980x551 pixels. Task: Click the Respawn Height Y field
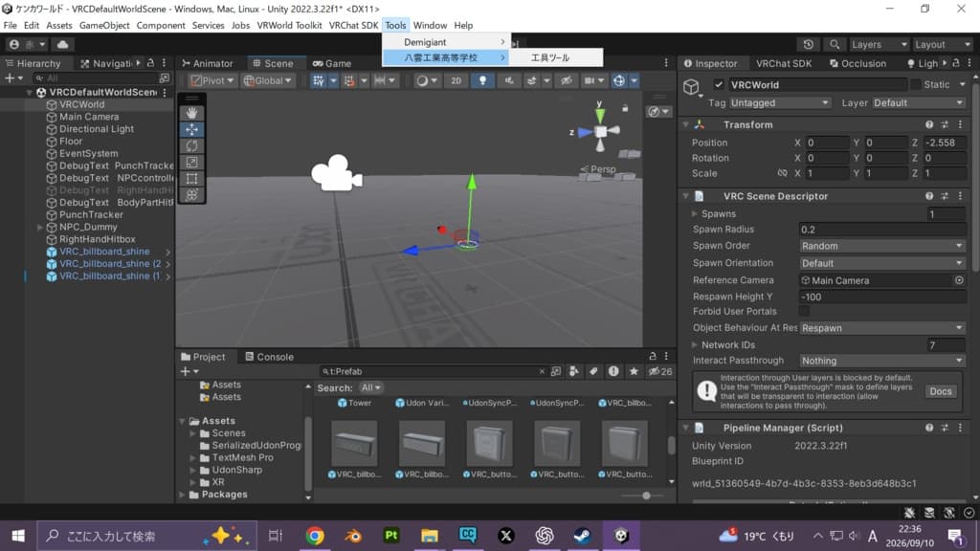click(x=881, y=297)
